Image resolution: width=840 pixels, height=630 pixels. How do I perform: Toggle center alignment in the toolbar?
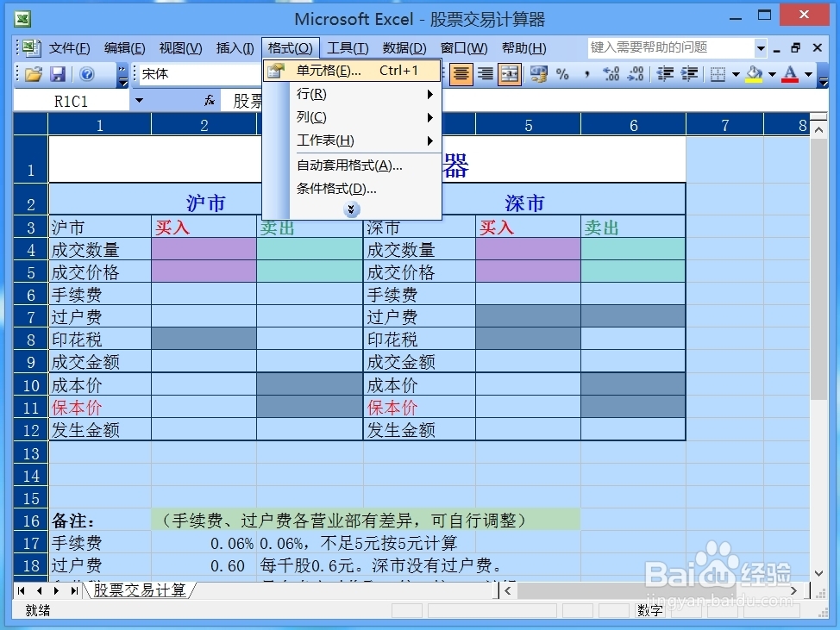pyautogui.click(x=461, y=74)
